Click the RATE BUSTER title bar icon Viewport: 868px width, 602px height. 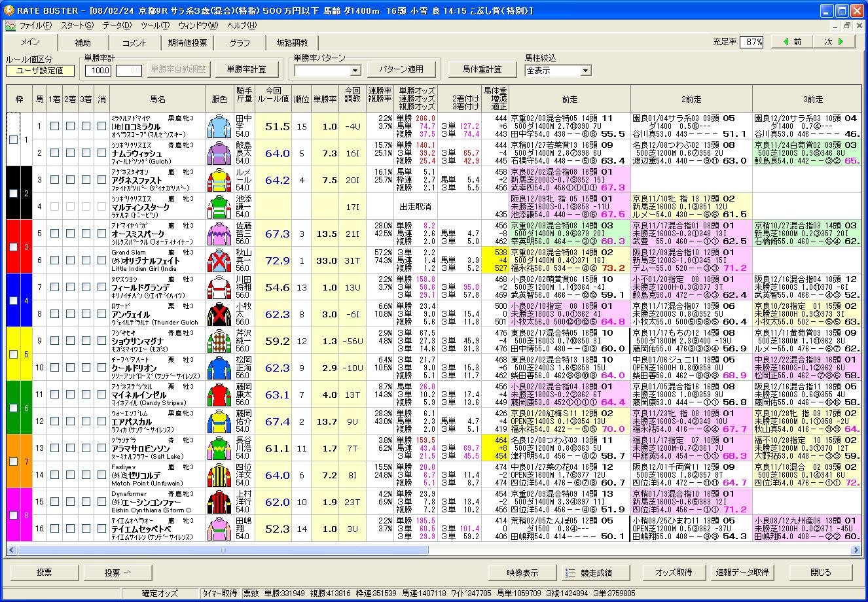point(9,10)
